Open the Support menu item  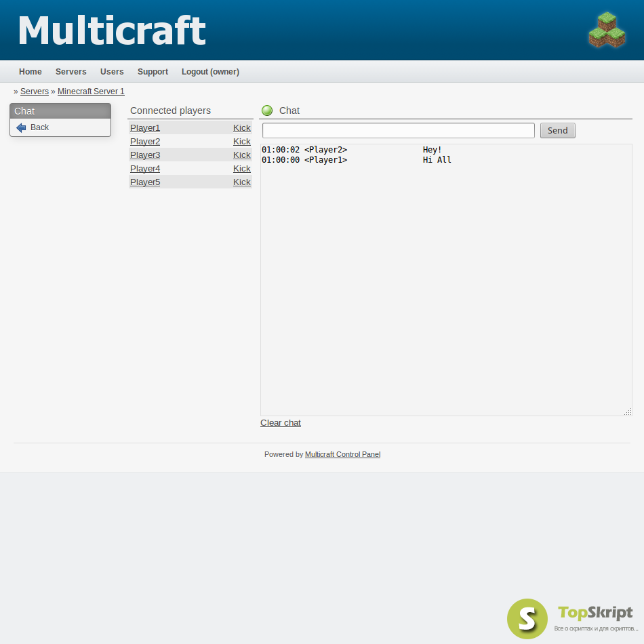coord(153,71)
